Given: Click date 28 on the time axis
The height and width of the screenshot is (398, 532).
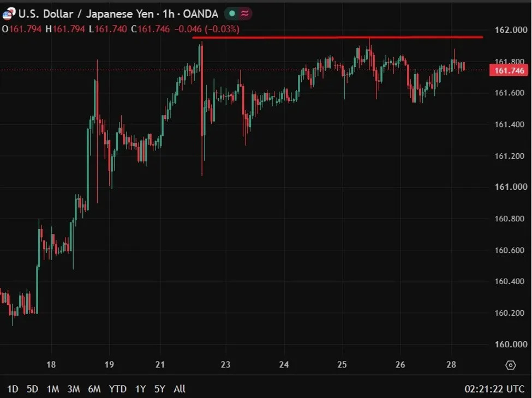Looking at the screenshot, I should click(x=451, y=365).
